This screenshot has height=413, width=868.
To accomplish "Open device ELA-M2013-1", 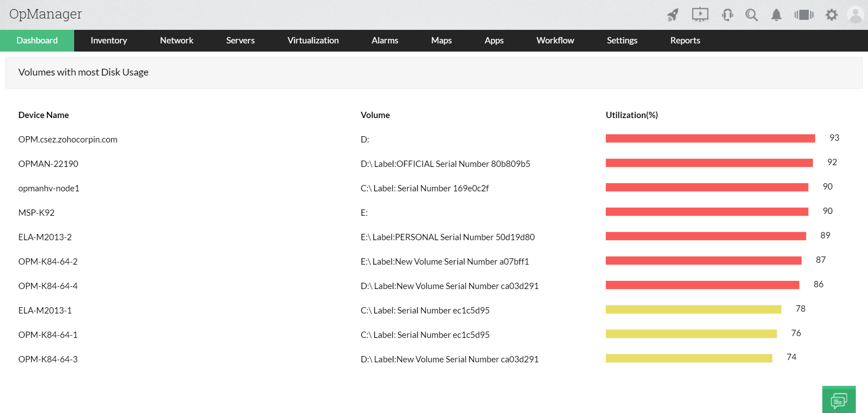I will [45, 311].
